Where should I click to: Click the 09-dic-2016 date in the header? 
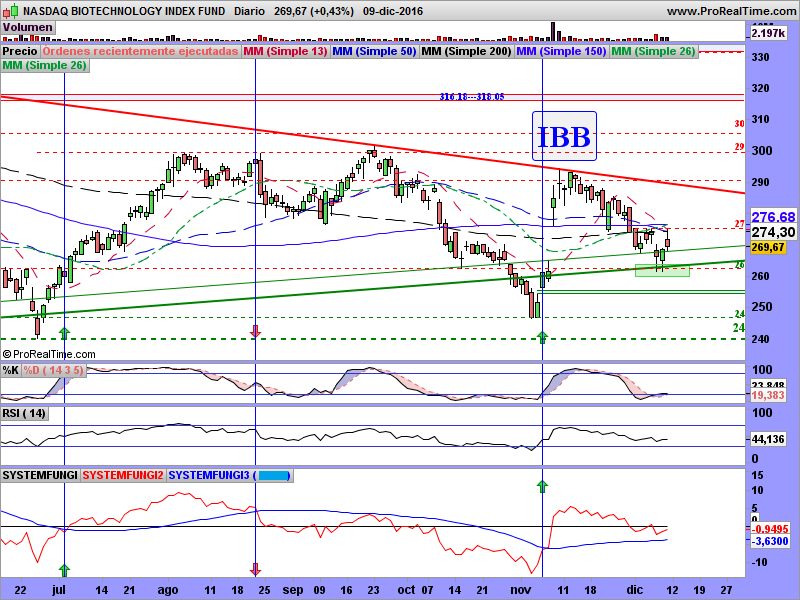[x=393, y=11]
